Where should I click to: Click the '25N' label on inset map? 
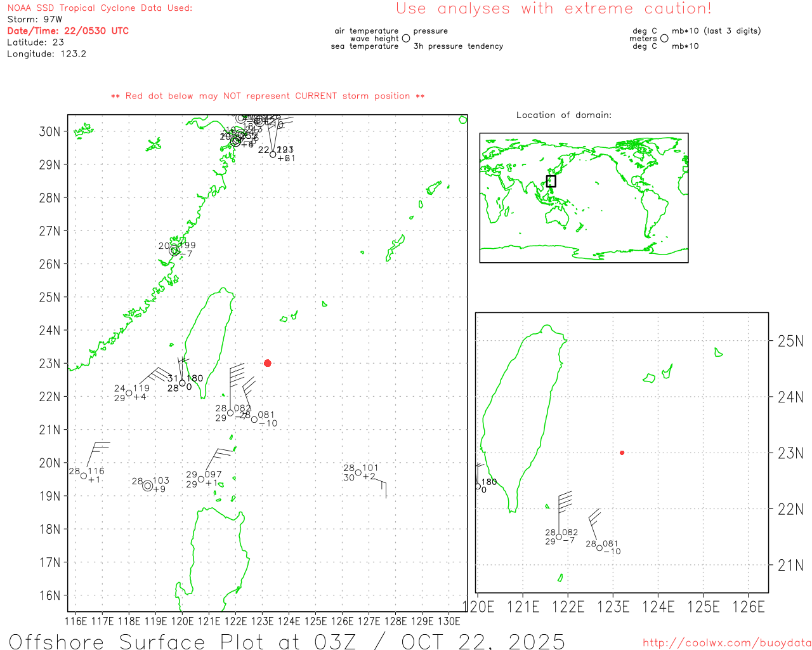pos(790,342)
